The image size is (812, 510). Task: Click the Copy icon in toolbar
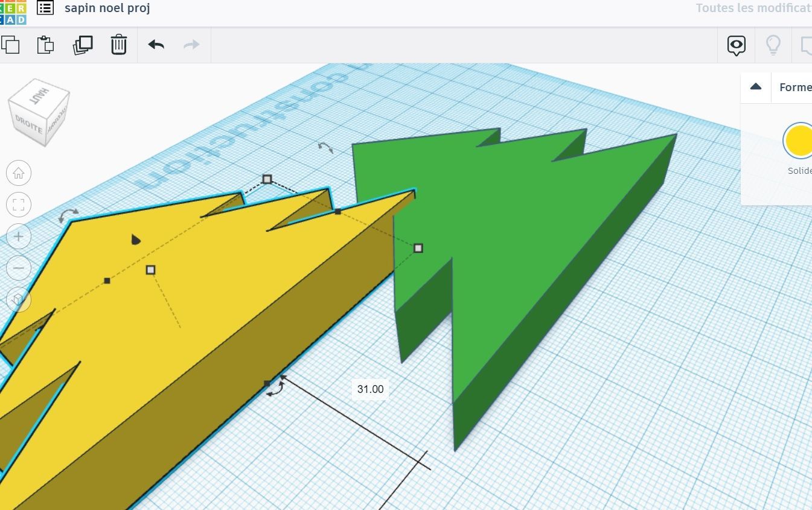(x=10, y=45)
